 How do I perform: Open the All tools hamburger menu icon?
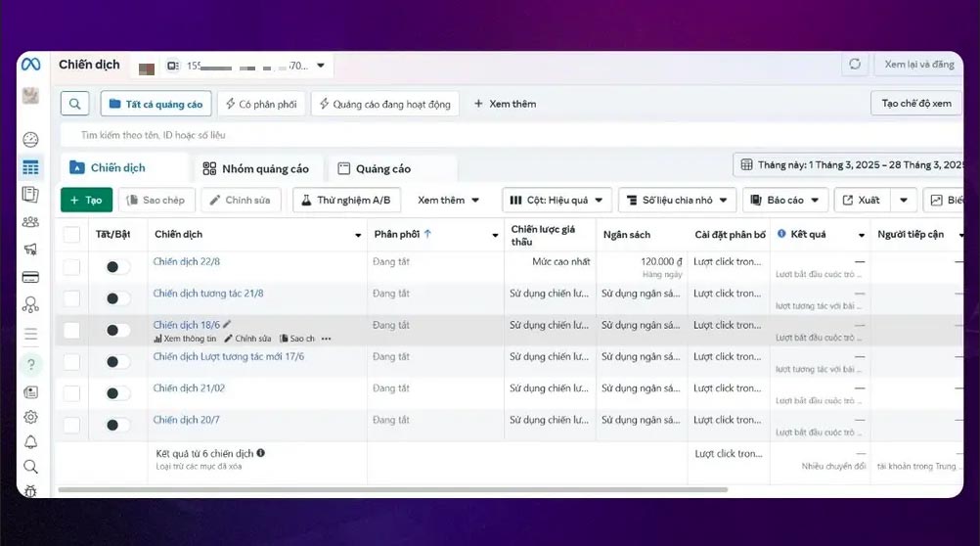[30, 334]
